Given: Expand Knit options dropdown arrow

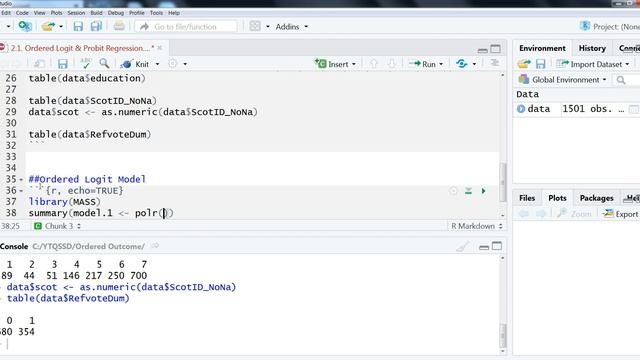Looking at the screenshot, I should pyautogui.click(x=158, y=64).
